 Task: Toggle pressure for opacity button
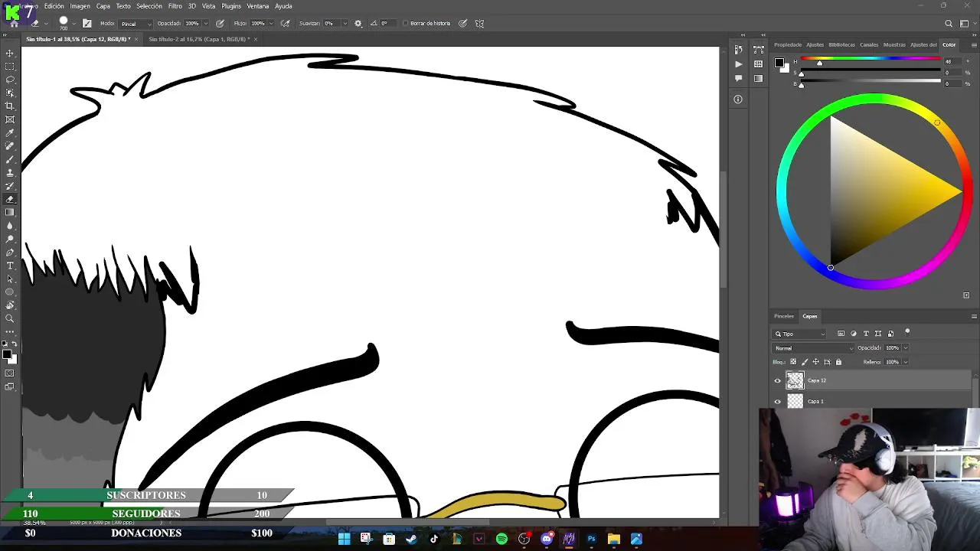click(220, 24)
